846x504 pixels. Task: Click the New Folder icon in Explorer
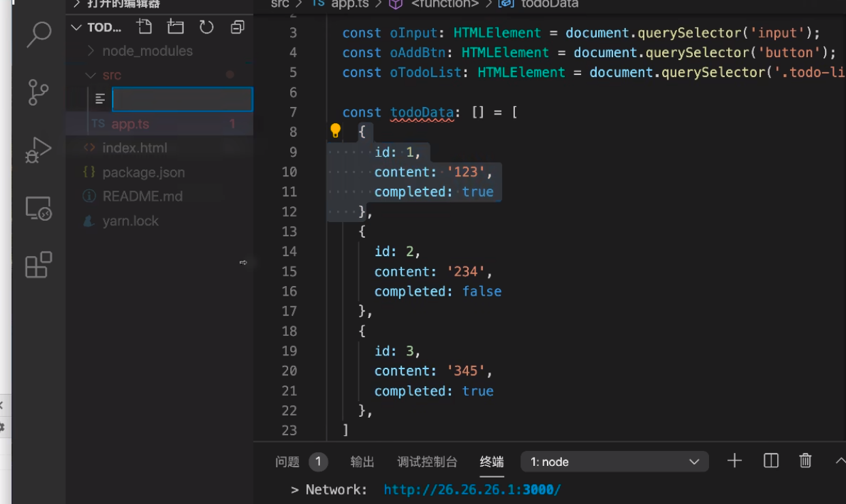point(175,25)
